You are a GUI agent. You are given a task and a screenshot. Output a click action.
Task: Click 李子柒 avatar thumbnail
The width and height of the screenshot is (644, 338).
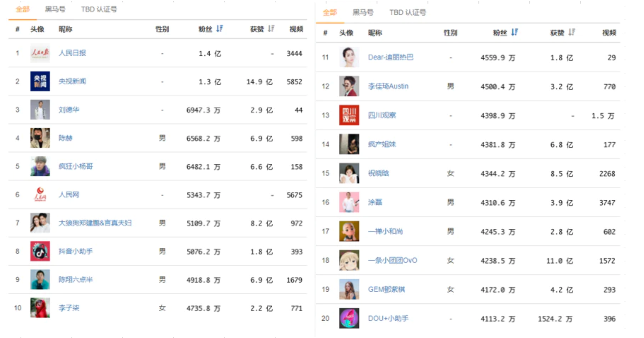point(40,308)
